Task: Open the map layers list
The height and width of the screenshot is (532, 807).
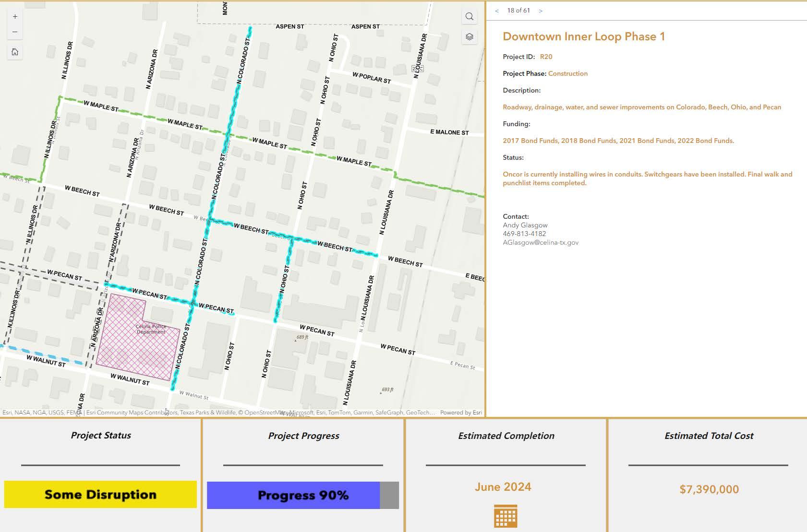Action: [470, 37]
